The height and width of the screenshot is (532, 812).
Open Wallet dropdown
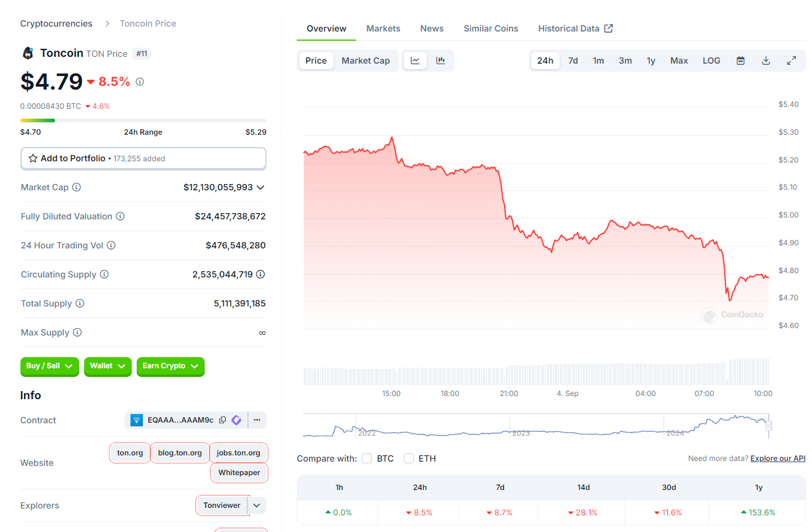pyautogui.click(x=108, y=366)
